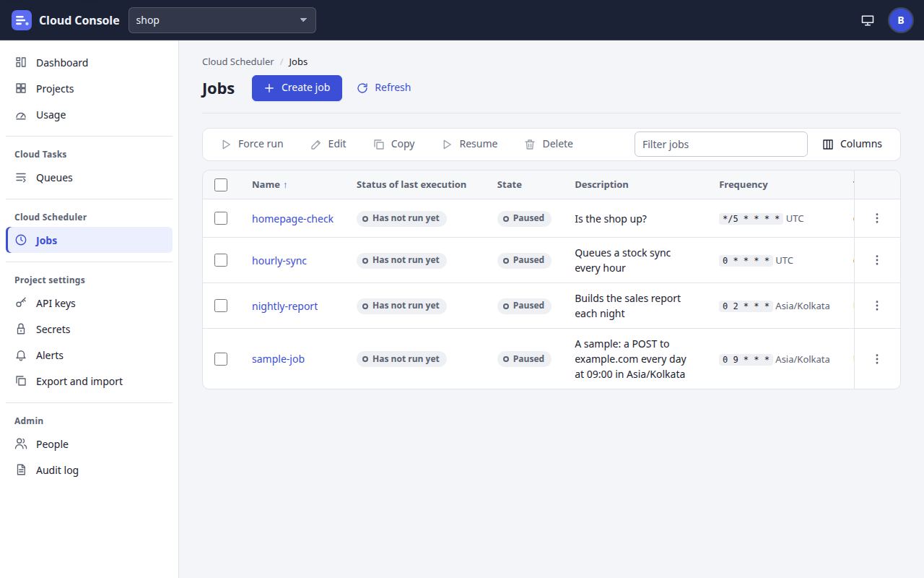This screenshot has height=578, width=924.
Task: Check the homepage-check row checkbox
Action: coord(221,218)
